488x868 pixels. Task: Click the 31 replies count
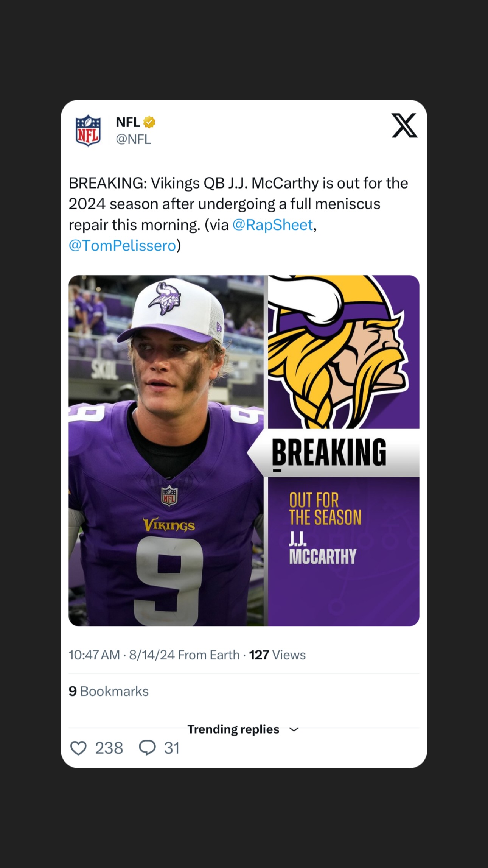(x=172, y=748)
